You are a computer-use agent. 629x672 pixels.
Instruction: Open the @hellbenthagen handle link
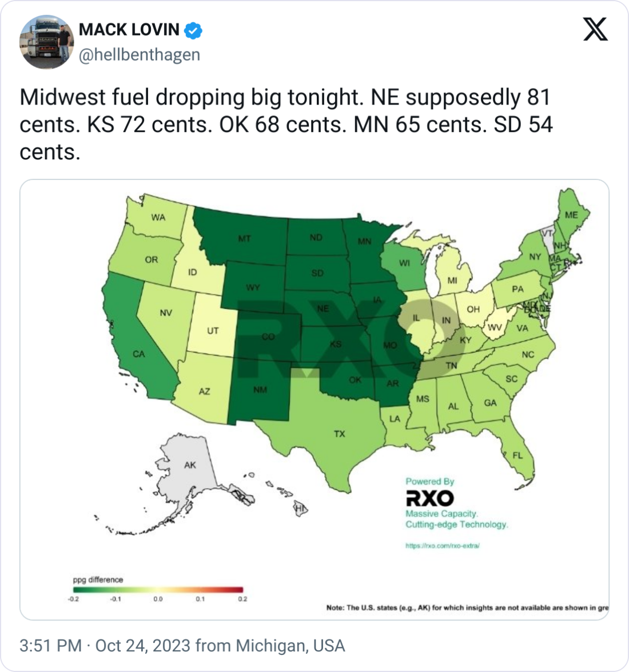click(x=139, y=55)
